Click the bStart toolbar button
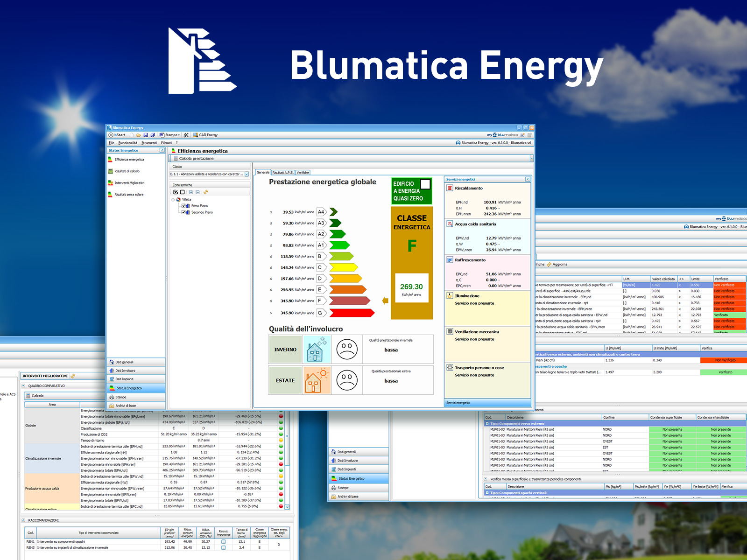This screenshot has height=560, width=747. [117, 135]
